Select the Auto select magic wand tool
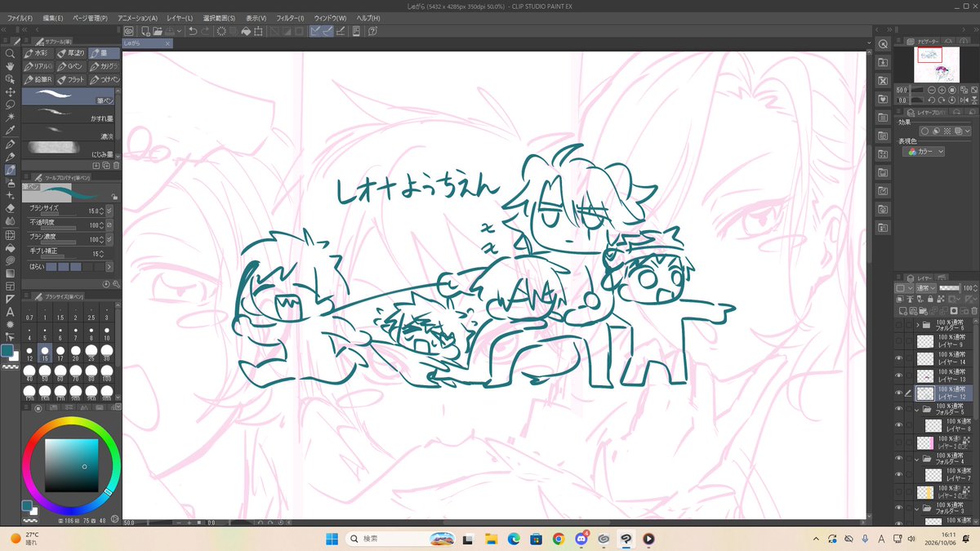This screenshot has width=980, height=551. pyautogui.click(x=11, y=118)
